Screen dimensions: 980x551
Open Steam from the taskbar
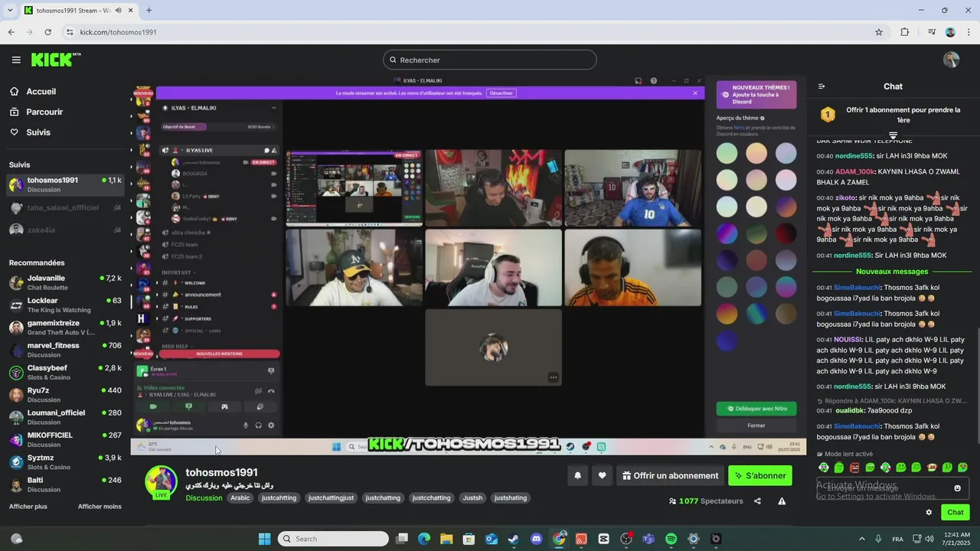click(x=513, y=539)
